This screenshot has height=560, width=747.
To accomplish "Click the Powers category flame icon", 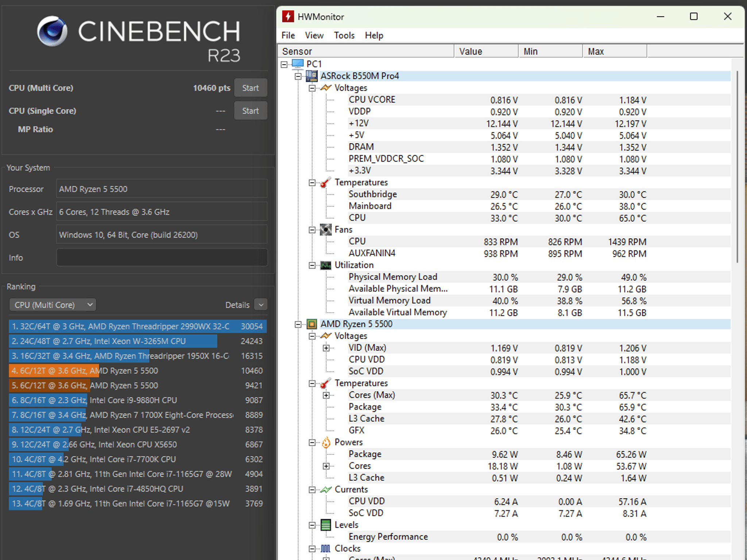I will click(x=326, y=442).
